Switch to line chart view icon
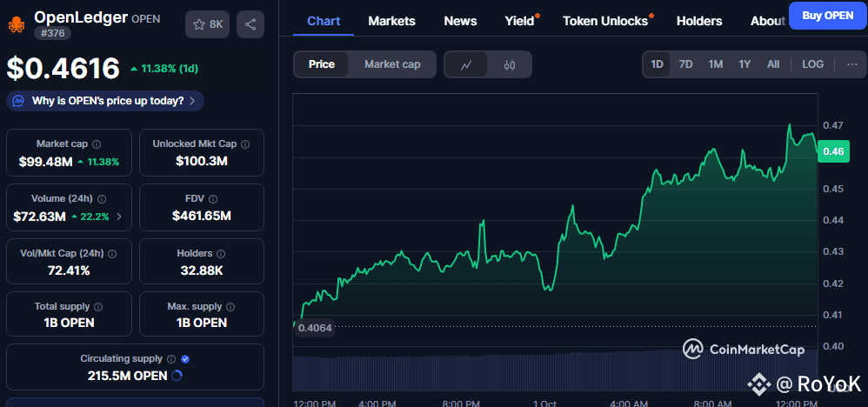 [x=466, y=64]
